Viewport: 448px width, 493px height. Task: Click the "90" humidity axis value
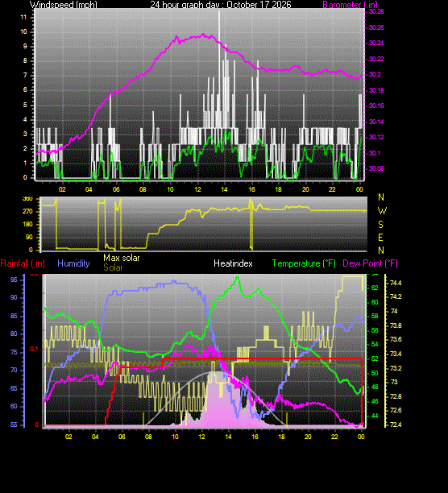(x=14, y=298)
